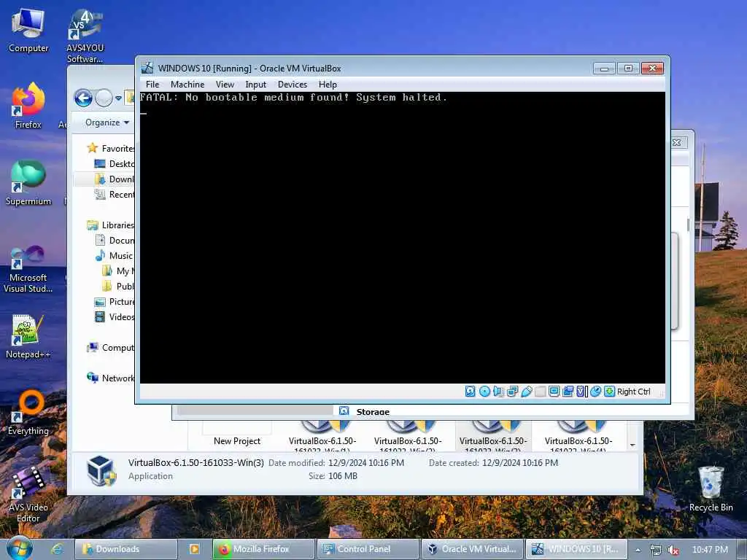The height and width of the screenshot is (560, 747).
Task: Open Everything search desktop shortcut
Action: [x=28, y=413]
